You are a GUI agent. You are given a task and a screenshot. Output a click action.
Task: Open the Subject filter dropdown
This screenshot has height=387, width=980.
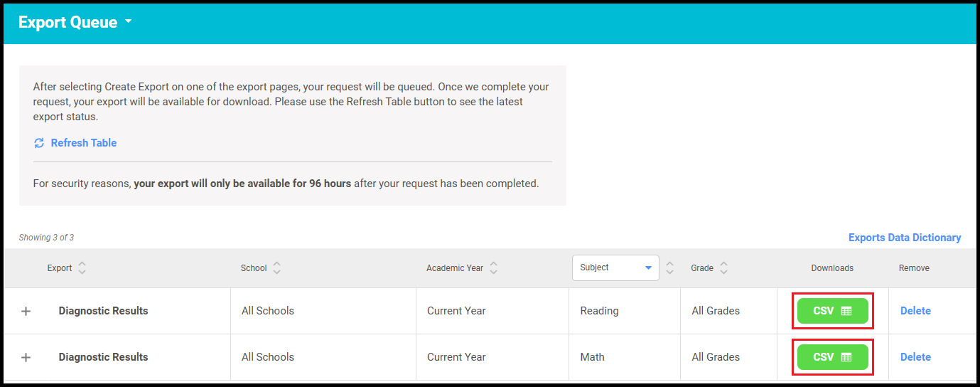(615, 268)
